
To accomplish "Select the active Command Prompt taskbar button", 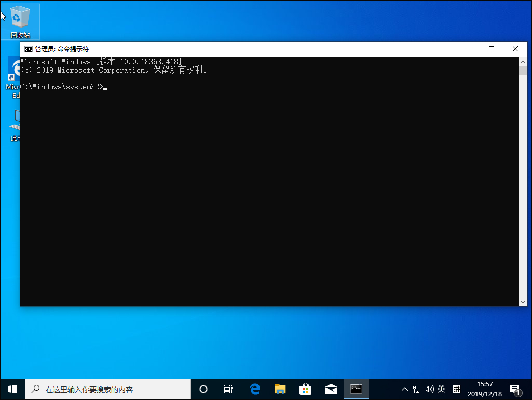I will click(357, 389).
